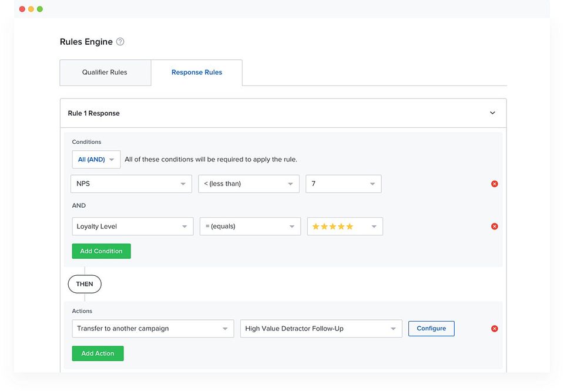The image size is (564, 392).
Task: Switch to the Qualifier Rules tab
Action: coord(105,73)
